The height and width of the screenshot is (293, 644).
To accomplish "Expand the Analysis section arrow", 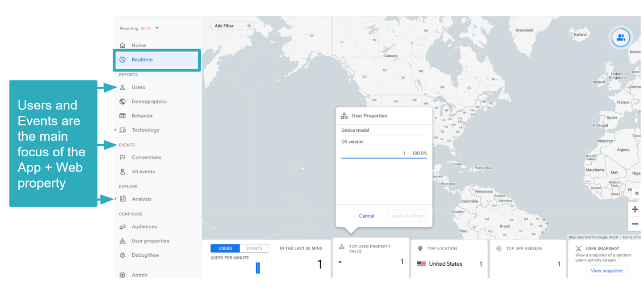I will pos(115,199).
